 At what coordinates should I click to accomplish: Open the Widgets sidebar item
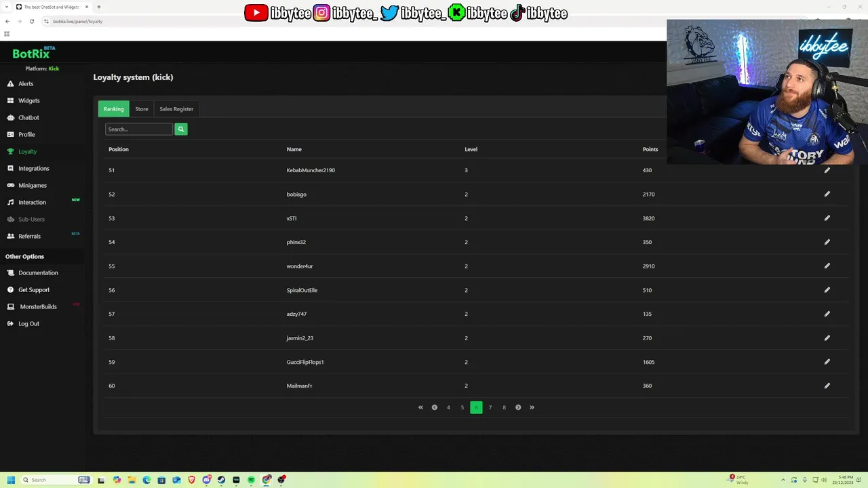point(28,100)
